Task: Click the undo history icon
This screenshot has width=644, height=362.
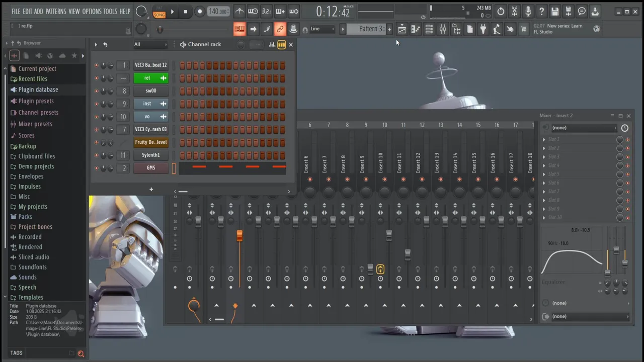Action: [x=501, y=11]
